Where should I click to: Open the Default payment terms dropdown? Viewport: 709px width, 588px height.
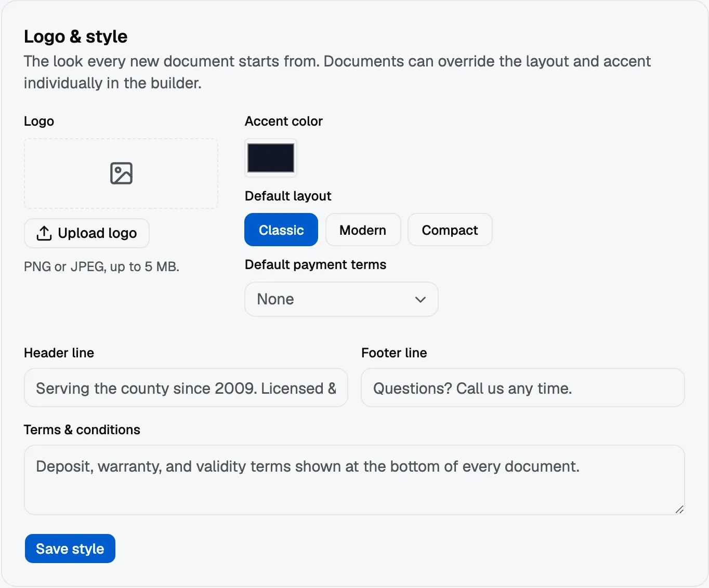342,299
